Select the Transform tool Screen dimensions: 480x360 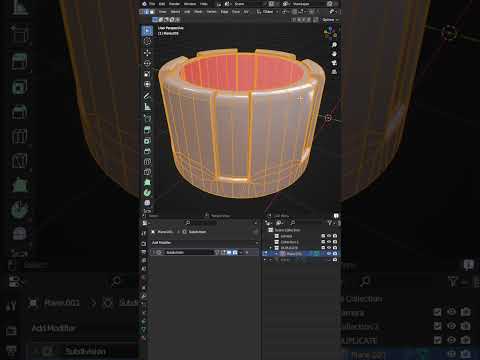click(x=147, y=85)
